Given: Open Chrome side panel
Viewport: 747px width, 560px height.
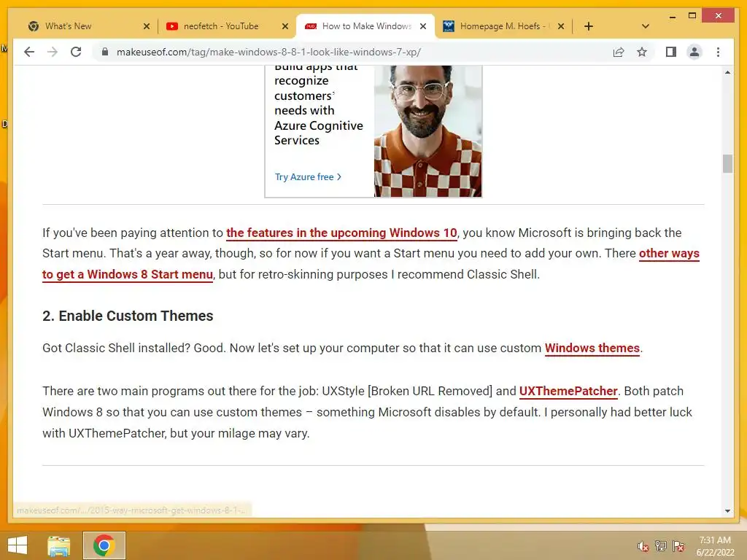Looking at the screenshot, I should coord(671,52).
